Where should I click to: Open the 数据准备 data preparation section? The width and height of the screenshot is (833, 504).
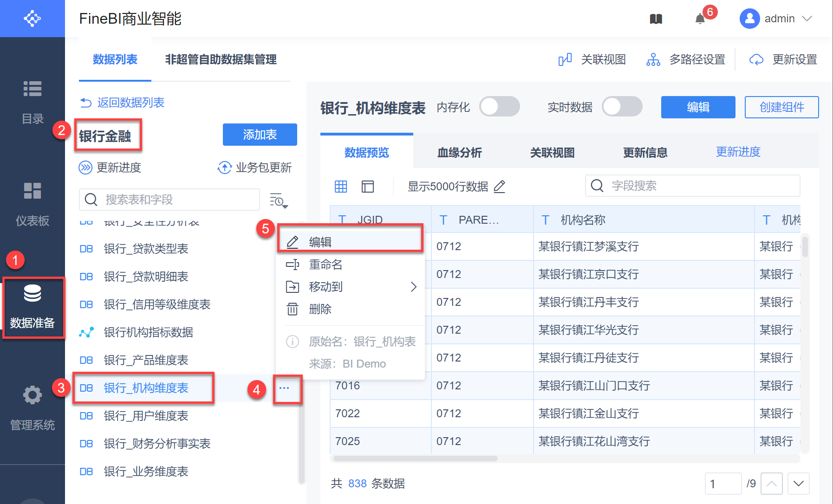click(x=33, y=307)
